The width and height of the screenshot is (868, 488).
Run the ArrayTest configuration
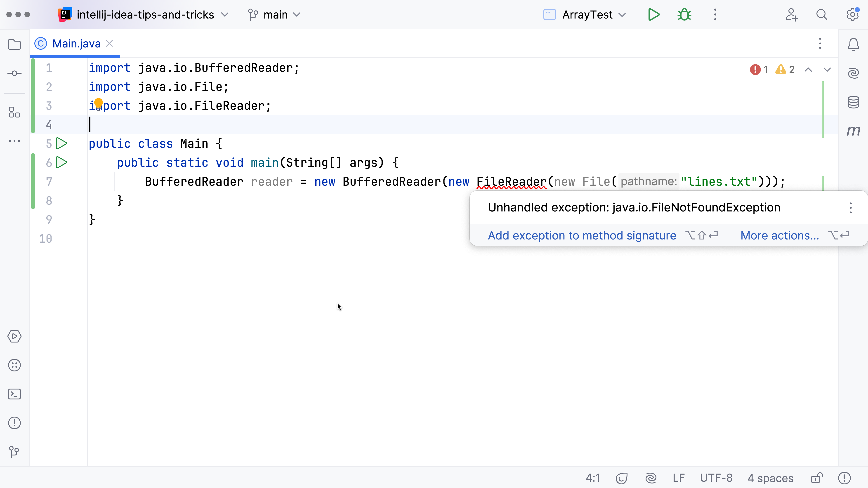pyautogui.click(x=654, y=14)
